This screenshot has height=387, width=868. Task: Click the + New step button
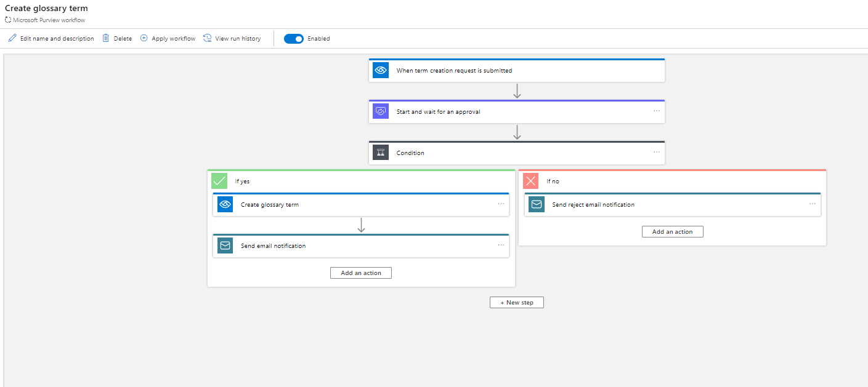coord(517,302)
